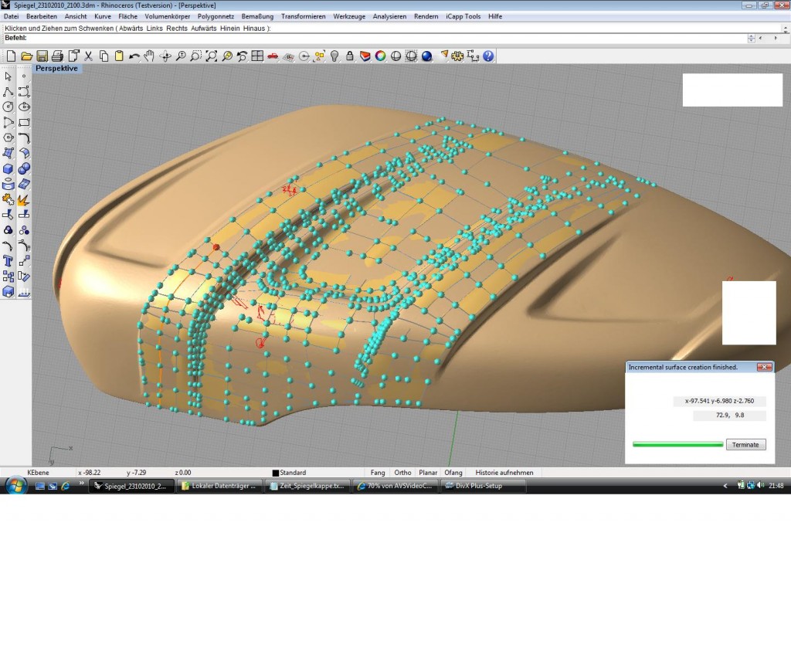
Task: Click the green progress bar in dialog
Action: [677, 445]
